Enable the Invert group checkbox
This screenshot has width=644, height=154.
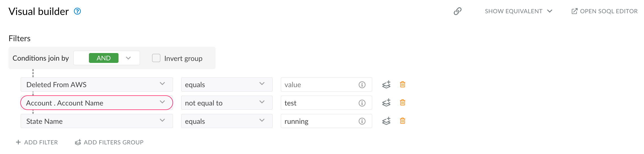coord(156,58)
